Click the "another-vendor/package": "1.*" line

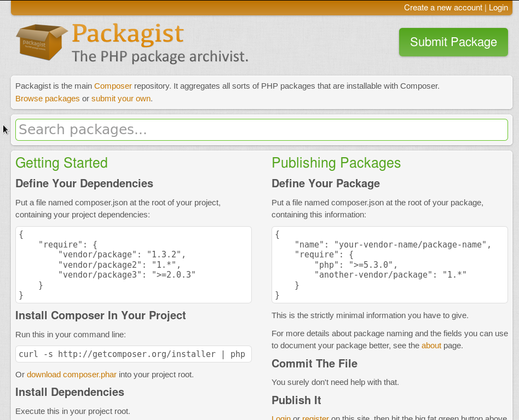pos(390,275)
